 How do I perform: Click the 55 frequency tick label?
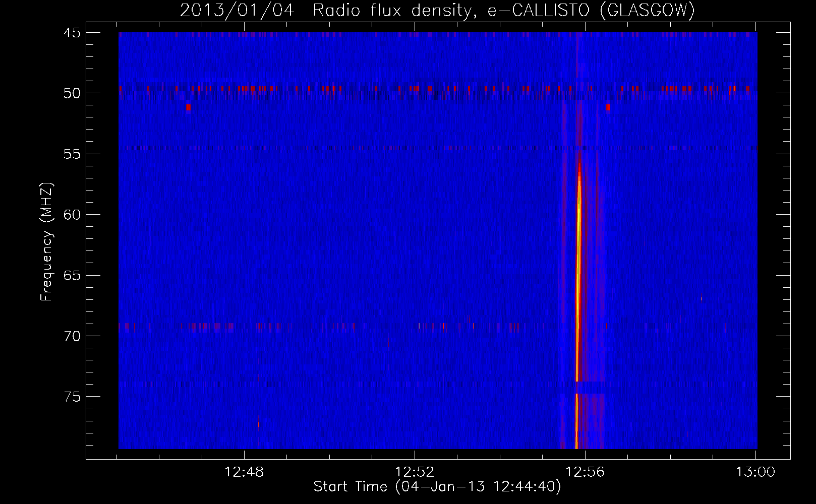tap(72, 154)
